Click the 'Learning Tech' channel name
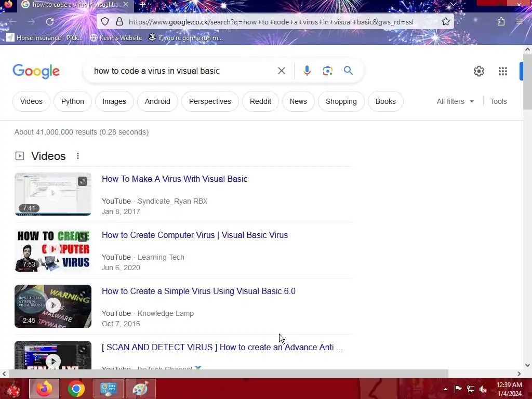Viewport: 532px width, 399px height. (x=161, y=257)
